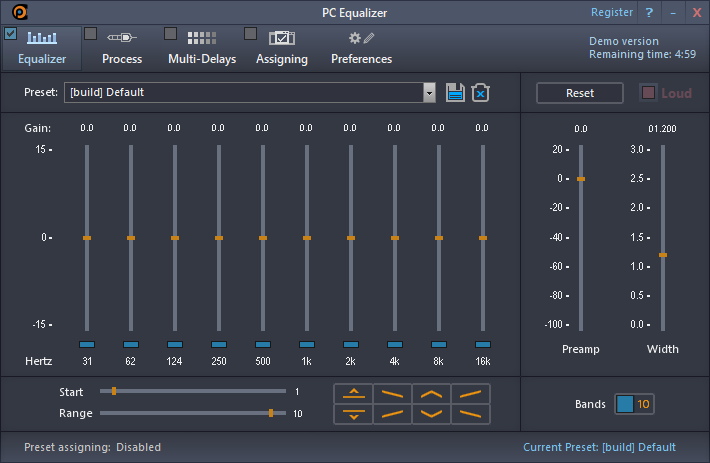The width and height of the screenshot is (710, 463).
Task: Expand the Preset dropdown arrow
Action: pos(429,93)
